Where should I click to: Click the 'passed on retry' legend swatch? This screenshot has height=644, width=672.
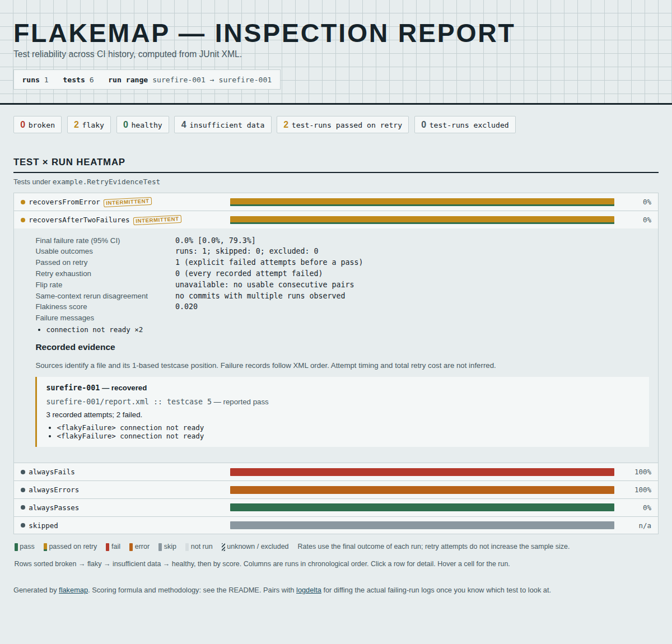(x=45, y=547)
